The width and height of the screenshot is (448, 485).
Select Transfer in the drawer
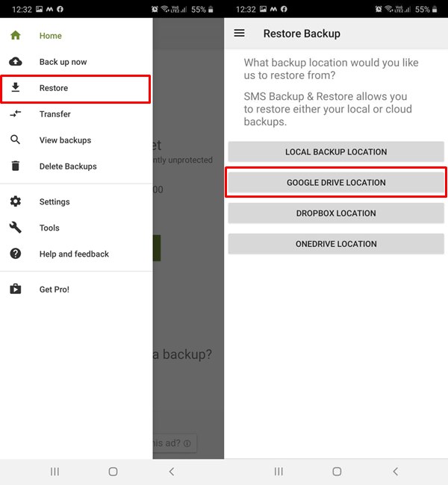tap(76, 114)
